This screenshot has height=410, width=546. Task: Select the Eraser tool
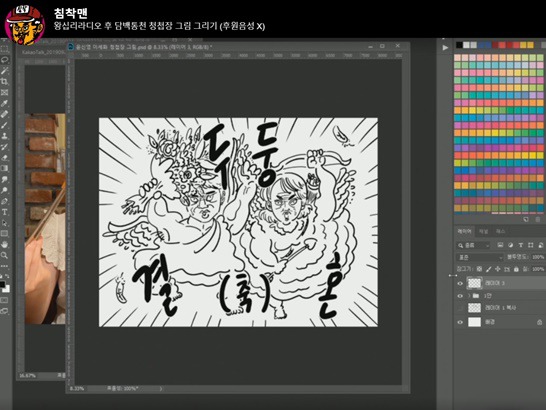(x=5, y=157)
